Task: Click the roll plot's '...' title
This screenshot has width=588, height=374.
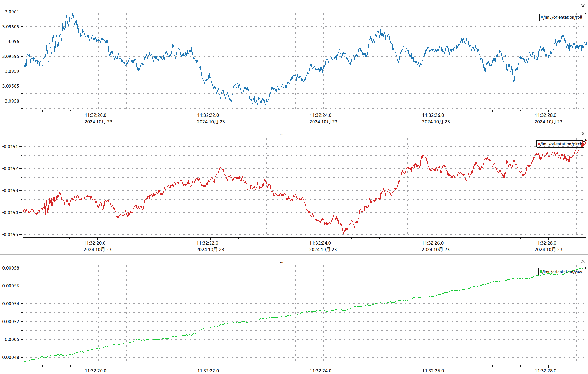Action: coord(282,7)
